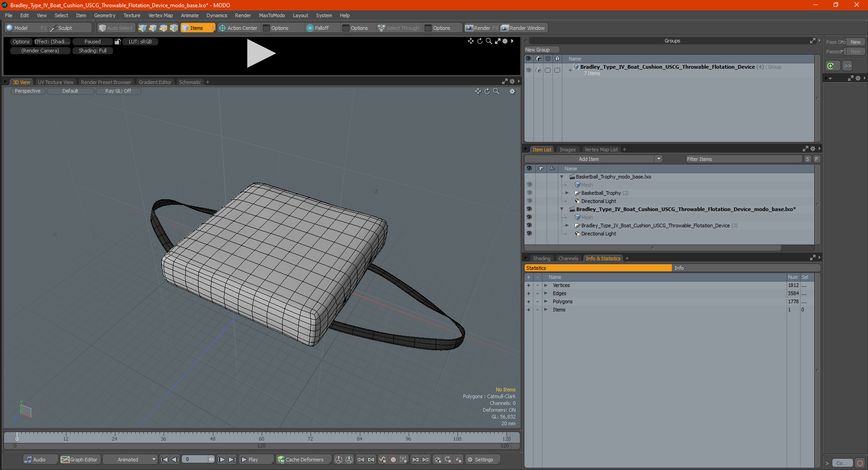Switch to Schematic tab

[190, 82]
